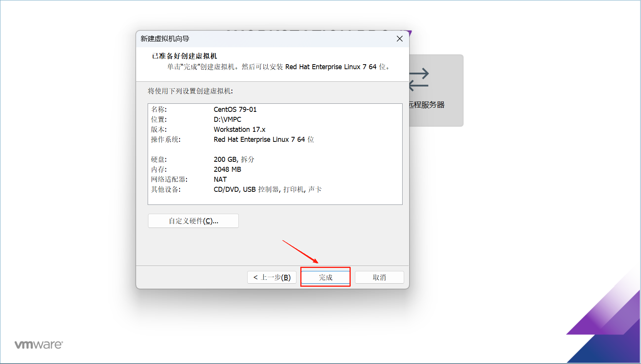This screenshot has width=641, height=364.
Task: Cancel the wizard with 取消
Action: click(379, 277)
